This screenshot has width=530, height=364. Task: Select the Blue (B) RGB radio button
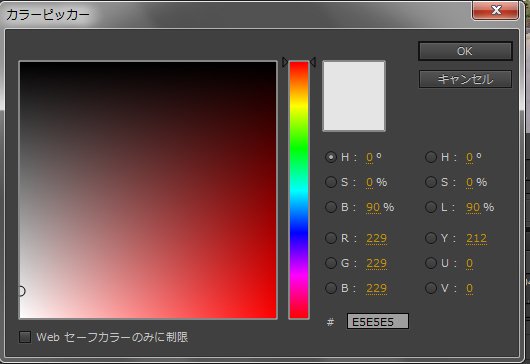[x=331, y=288]
